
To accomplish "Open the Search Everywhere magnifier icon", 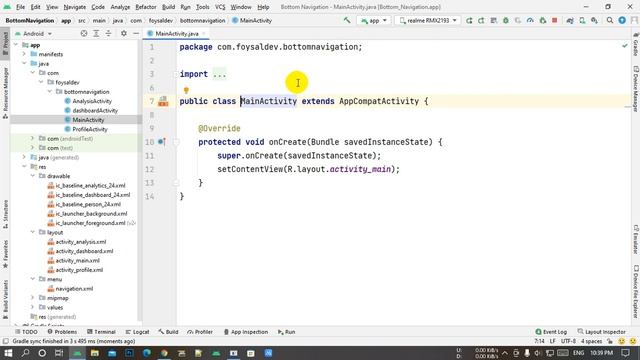I will pos(610,20).
